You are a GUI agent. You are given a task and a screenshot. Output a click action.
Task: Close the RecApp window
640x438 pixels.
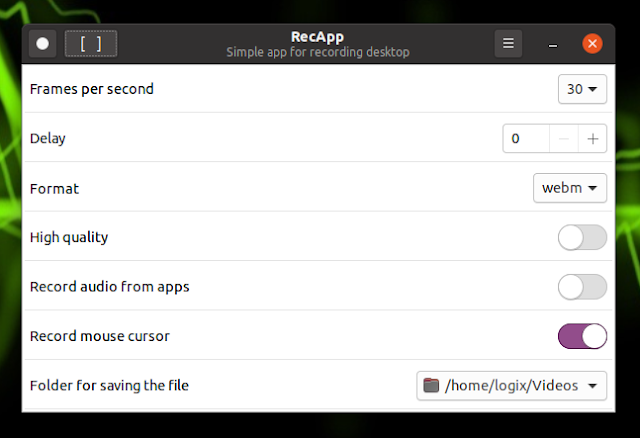point(592,44)
